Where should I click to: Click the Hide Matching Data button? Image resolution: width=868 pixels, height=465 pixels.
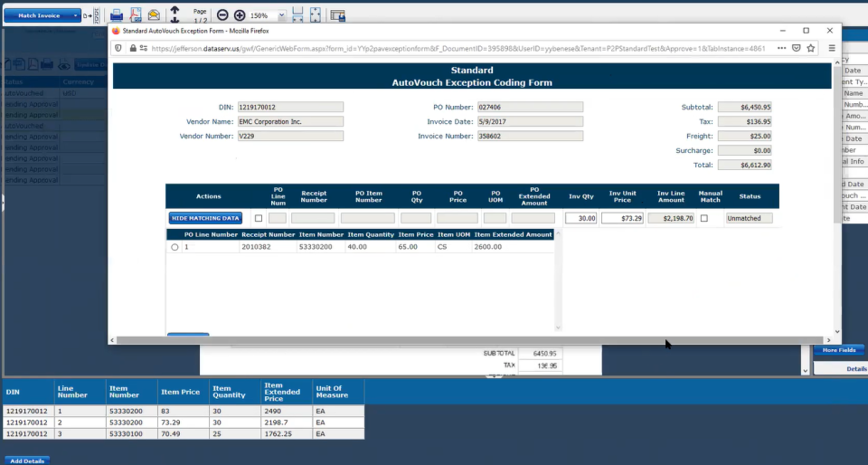pos(205,218)
